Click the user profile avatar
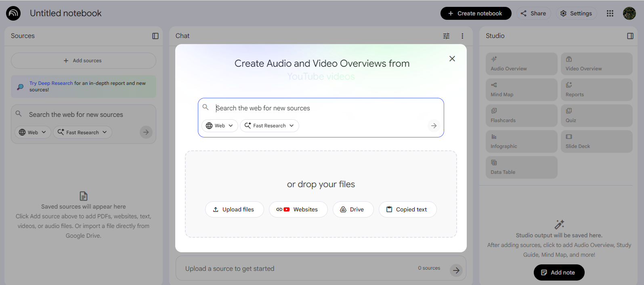 (x=629, y=13)
